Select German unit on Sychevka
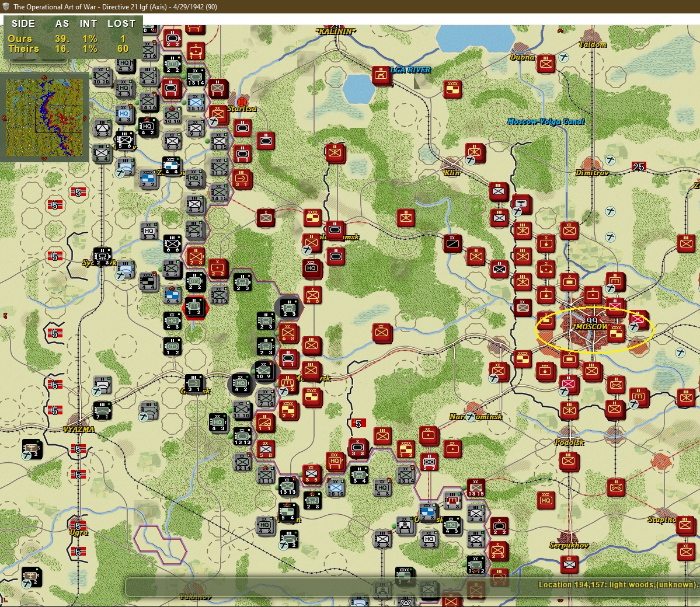Image resolution: width=700 pixels, height=607 pixels. (102, 256)
